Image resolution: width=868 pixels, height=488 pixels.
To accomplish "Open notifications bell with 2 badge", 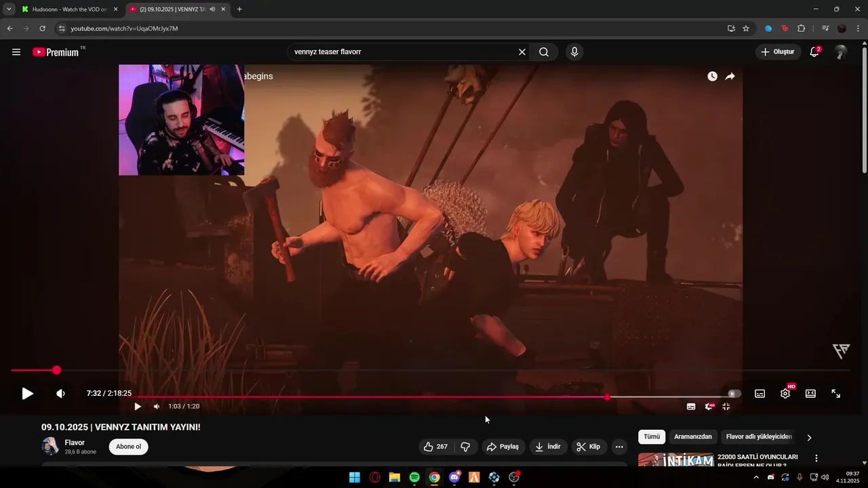I will pyautogui.click(x=815, y=52).
